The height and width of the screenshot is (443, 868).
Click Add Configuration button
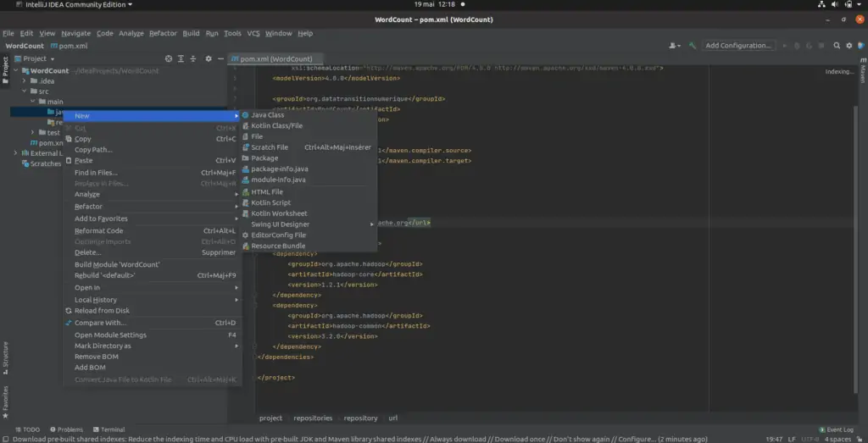[x=737, y=46]
